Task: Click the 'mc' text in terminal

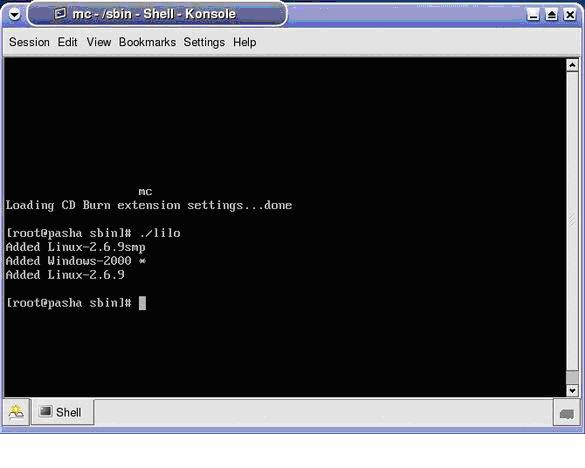Action: (145, 192)
